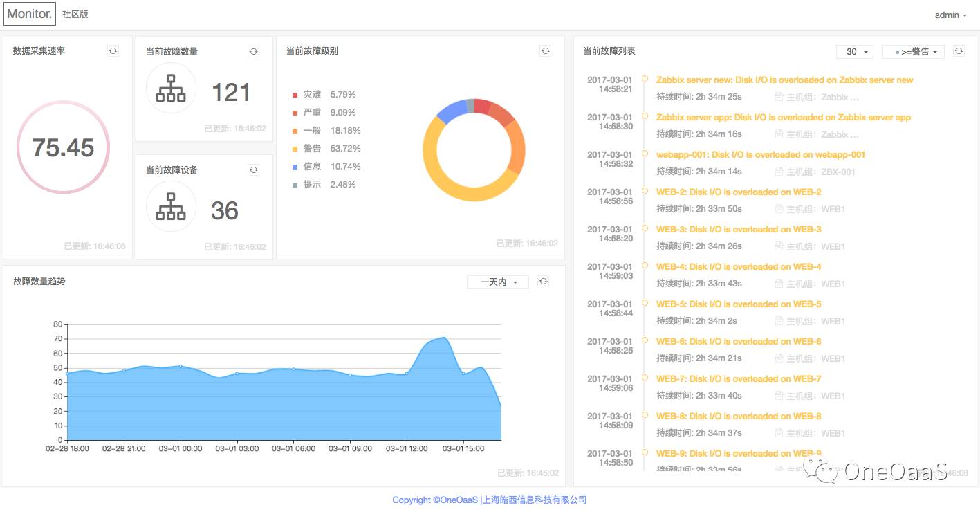Click duration text 2h 34m 25s

[699, 97]
